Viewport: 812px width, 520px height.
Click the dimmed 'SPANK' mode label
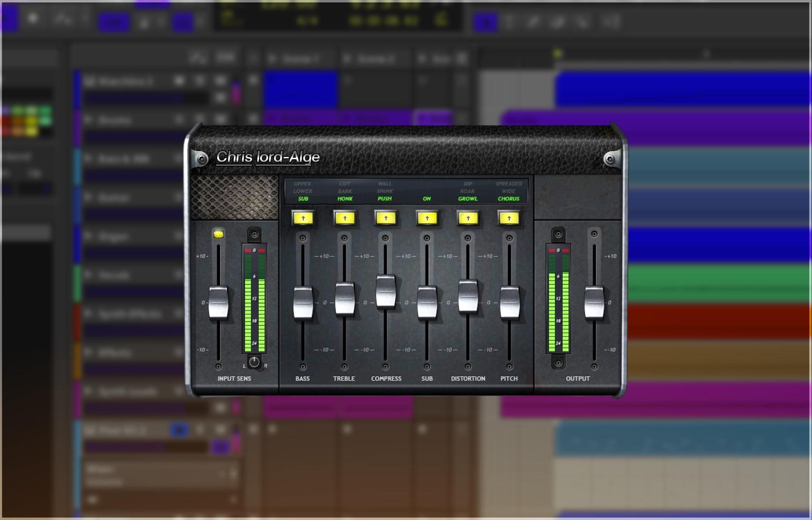pos(384,191)
